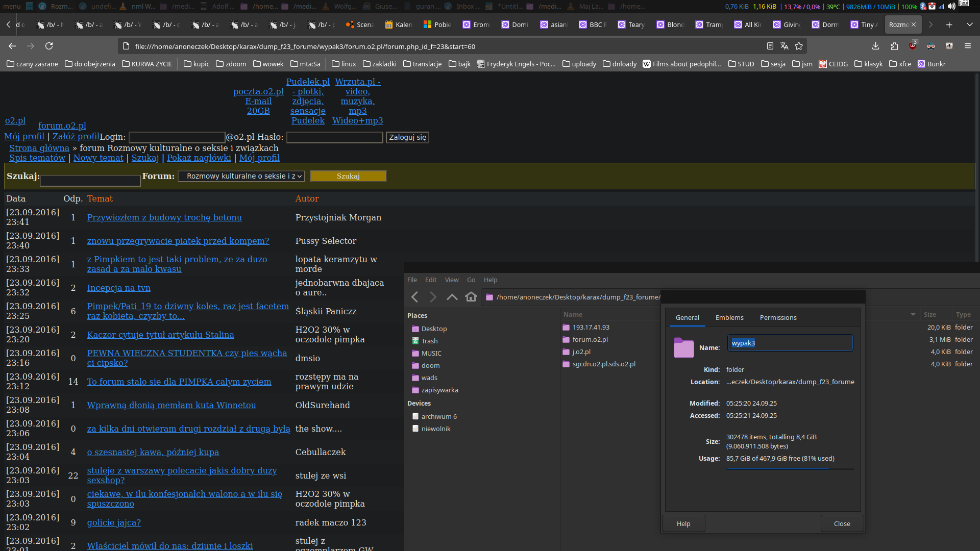The image size is (980, 551).
Task: Click the wypak3 Name input field
Action: pos(790,343)
